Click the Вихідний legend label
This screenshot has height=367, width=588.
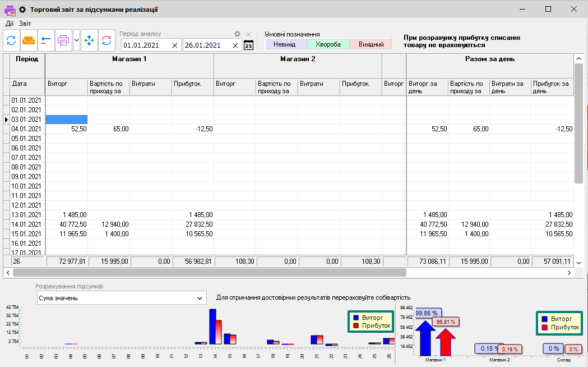point(371,44)
